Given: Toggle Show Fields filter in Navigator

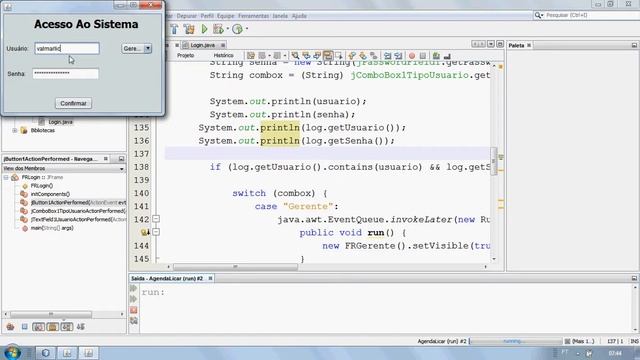Looking at the screenshot, I should click(x=24, y=327).
